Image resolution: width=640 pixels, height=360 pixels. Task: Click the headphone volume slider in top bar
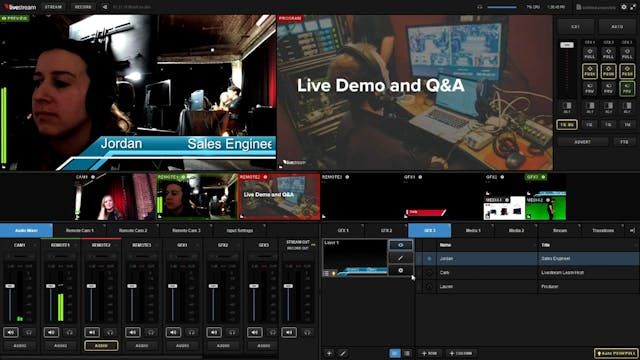click(502, 7)
